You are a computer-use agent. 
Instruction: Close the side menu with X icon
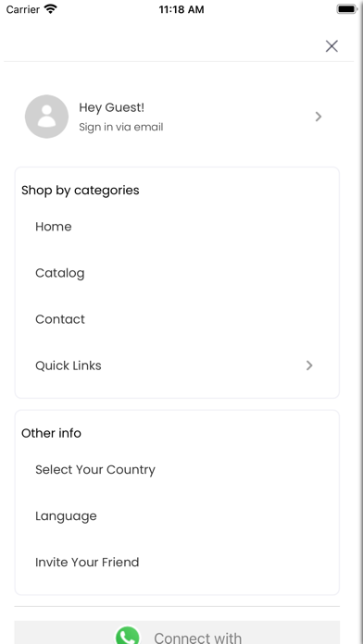coord(332,46)
